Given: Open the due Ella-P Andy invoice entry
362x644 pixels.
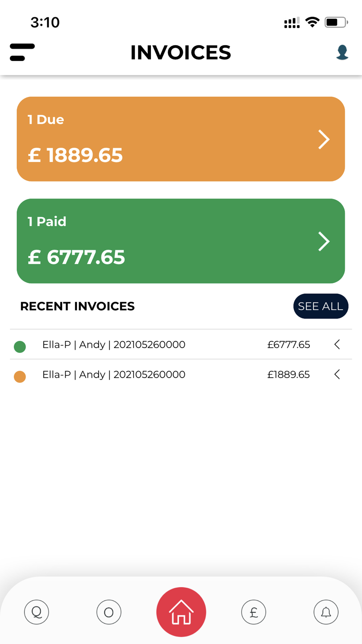Looking at the screenshot, I should (181, 375).
